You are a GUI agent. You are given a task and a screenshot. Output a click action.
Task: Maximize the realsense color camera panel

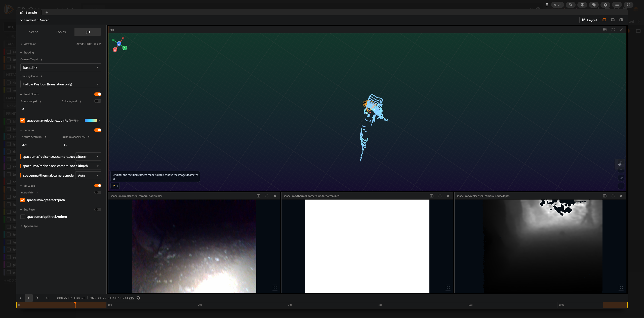[267, 196]
